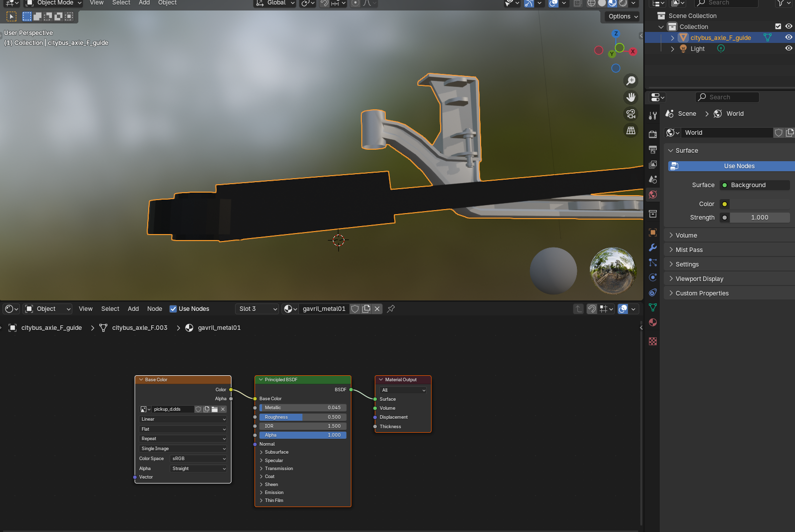This screenshot has height=532, width=795.
Task: Select the Light row in the outliner
Action: pos(719,49)
